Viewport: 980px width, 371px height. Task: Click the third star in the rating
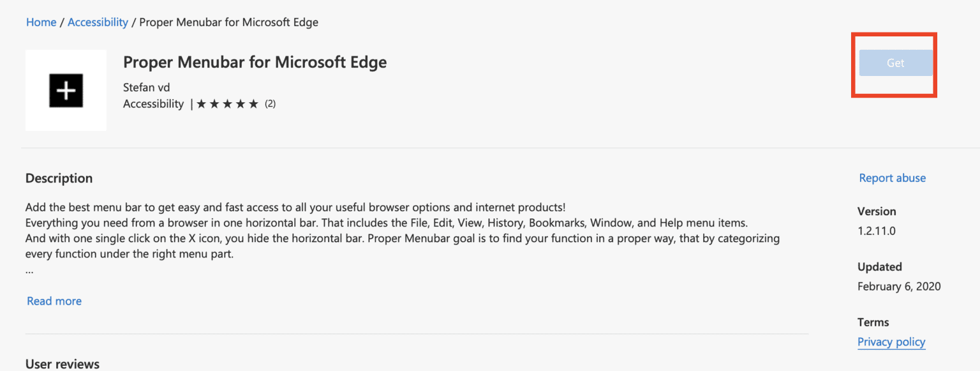[x=227, y=103]
